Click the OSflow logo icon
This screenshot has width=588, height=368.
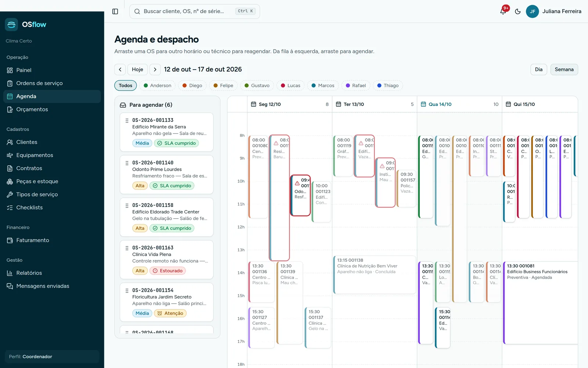11,25
